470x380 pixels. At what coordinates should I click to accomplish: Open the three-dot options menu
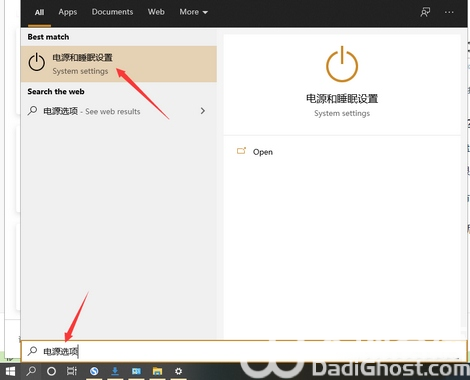coord(449,12)
